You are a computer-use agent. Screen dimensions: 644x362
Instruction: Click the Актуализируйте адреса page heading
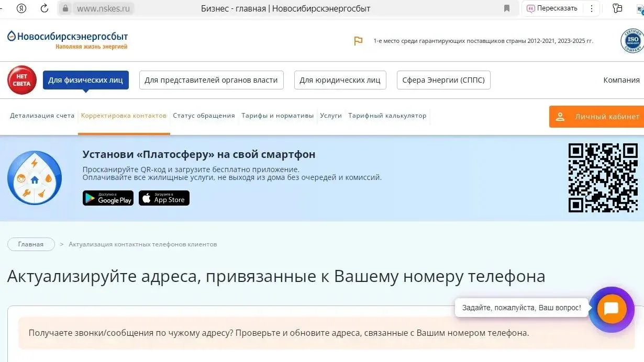[276, 276]
